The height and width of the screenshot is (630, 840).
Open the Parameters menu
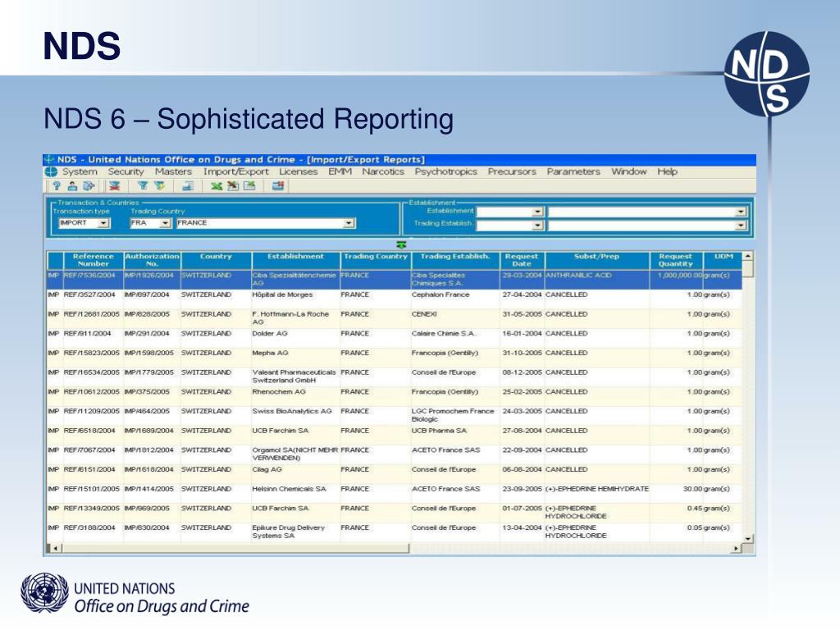pos(573,171)
